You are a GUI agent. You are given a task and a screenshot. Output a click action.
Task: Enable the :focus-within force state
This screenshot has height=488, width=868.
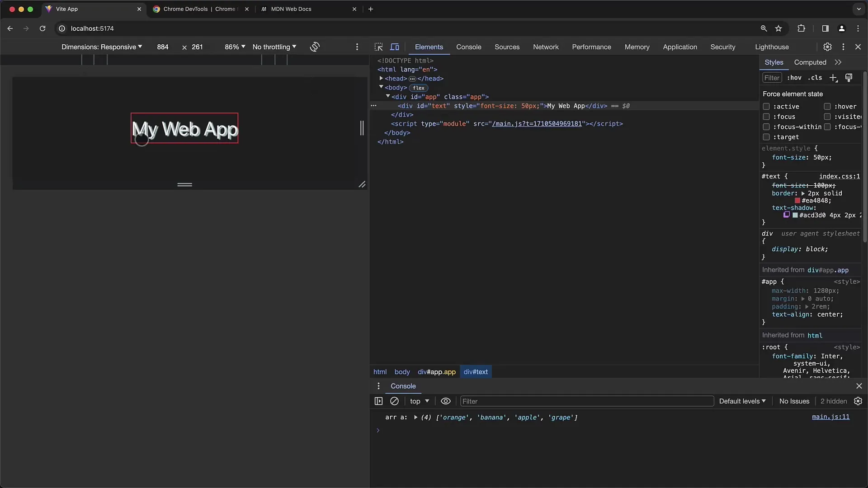click(766, 127)
